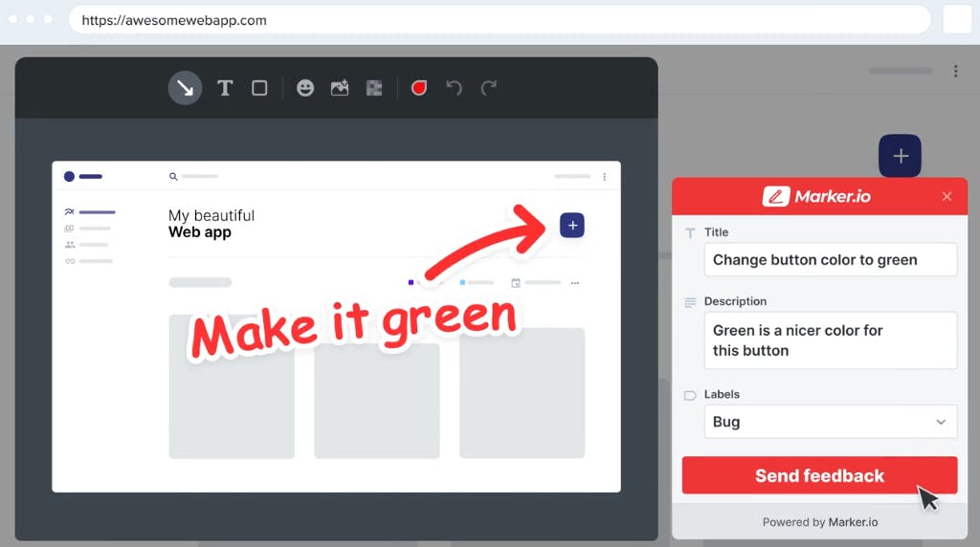This screenshot has width=980, height=547.
Task: Select the blur/pixelate tool
Action: pos(374,88)
